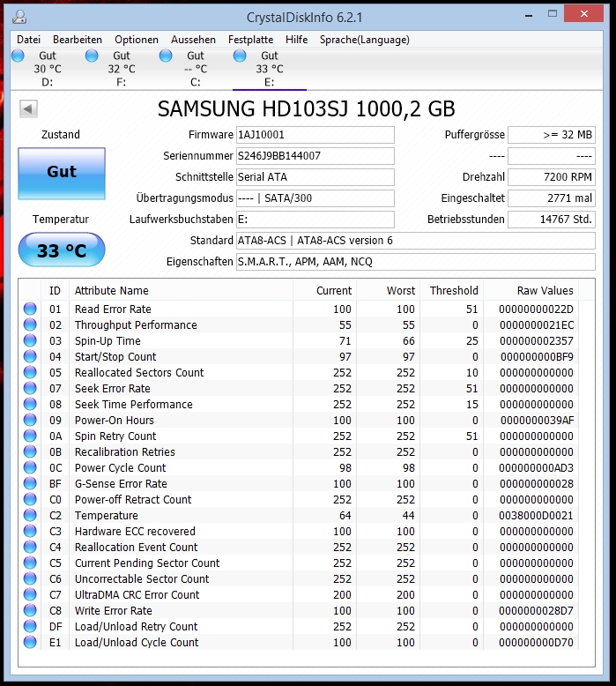This screenshot has height=686, width=616.
Task: Click the Standard field ATA8-ACS
Action: (x=416, y=241)
